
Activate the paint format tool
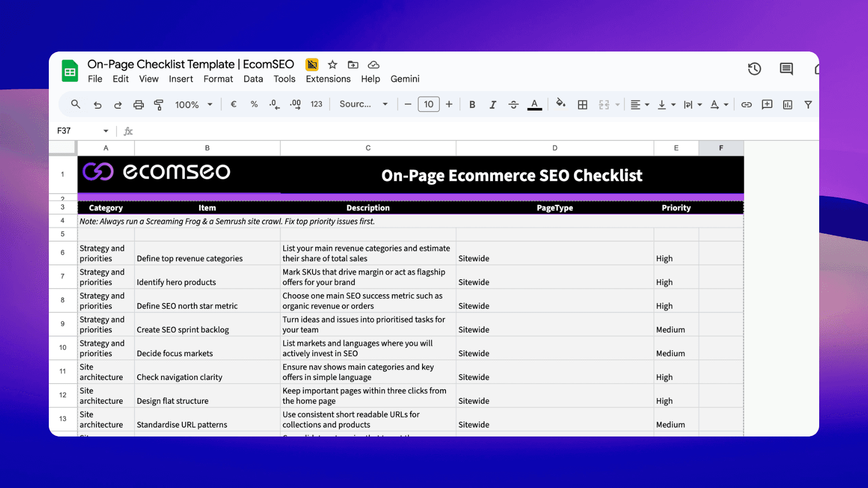click(159, 105)
